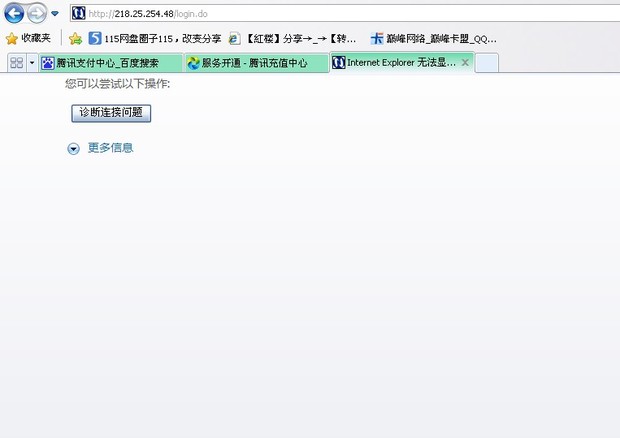The image size is (620, 438).
Task: Expand the tab list dropdown arrow
Action: click(32, 62)
